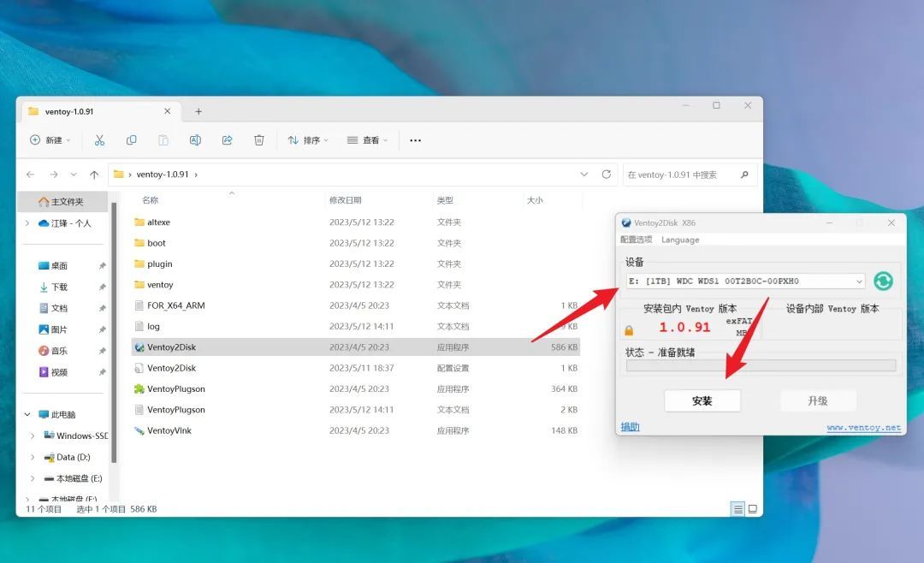Click the green refresh devices icon
The width and height of the screenshot is (924, 563).
pyautogui.click(x=883, y=281)
